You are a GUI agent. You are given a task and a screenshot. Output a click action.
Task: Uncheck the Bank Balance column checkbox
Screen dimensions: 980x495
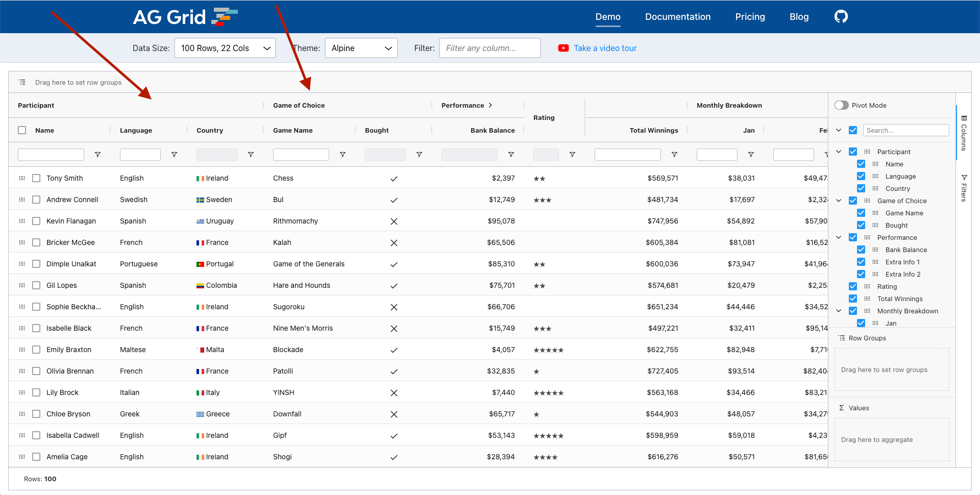(x=861, y=250)
